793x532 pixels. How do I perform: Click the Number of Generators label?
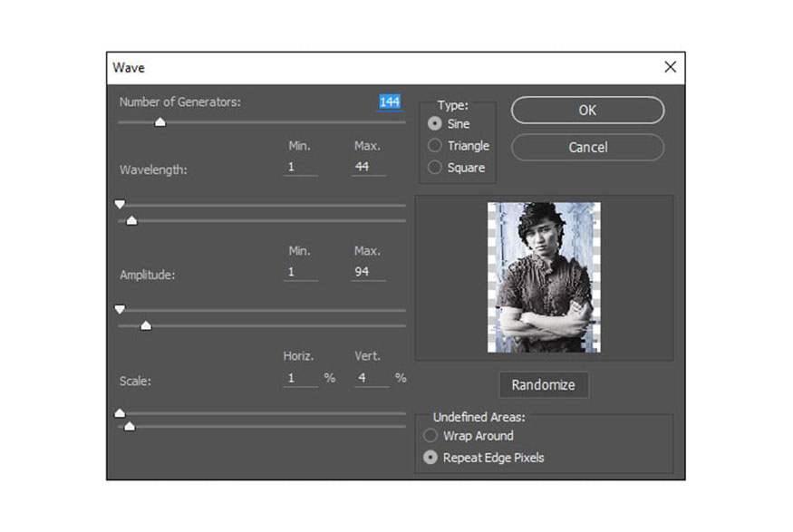(180, 102)
